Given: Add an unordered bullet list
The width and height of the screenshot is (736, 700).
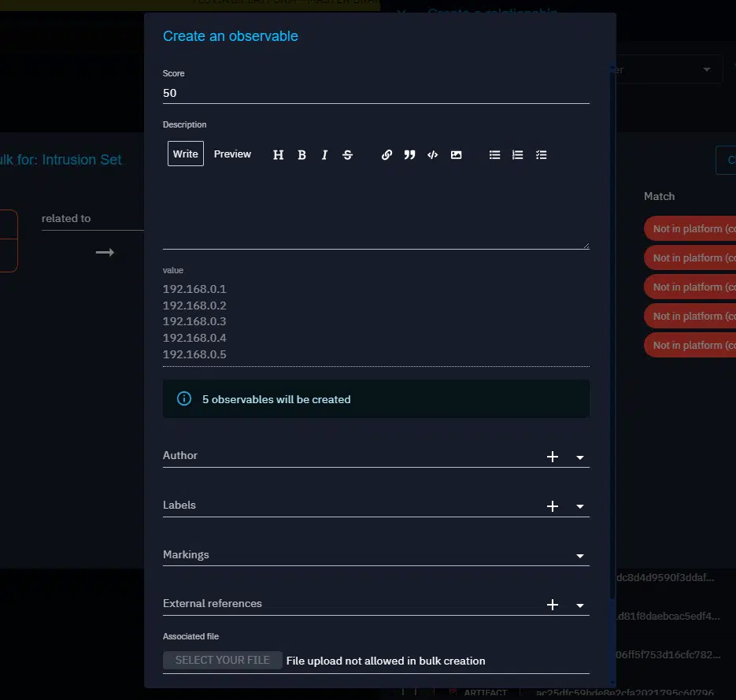Looking at the screenshot, I should [x=494, y=155].
